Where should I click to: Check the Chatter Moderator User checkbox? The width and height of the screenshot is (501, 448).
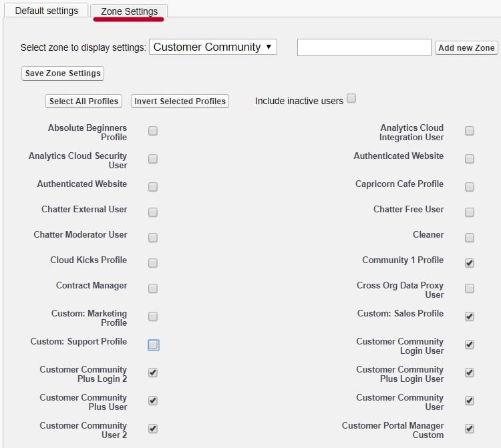point(153,238)
